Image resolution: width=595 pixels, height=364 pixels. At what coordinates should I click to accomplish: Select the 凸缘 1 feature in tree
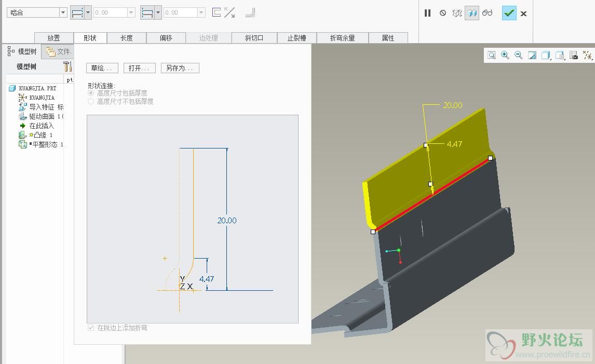[36, 135]
